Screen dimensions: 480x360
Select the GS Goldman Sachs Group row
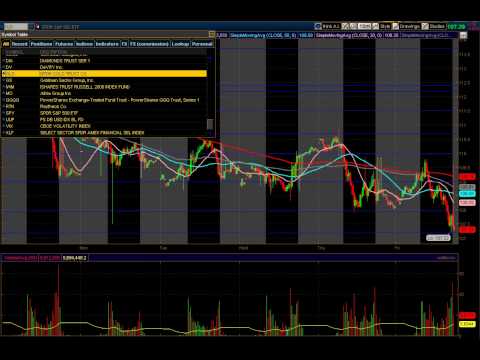(104, 80)
